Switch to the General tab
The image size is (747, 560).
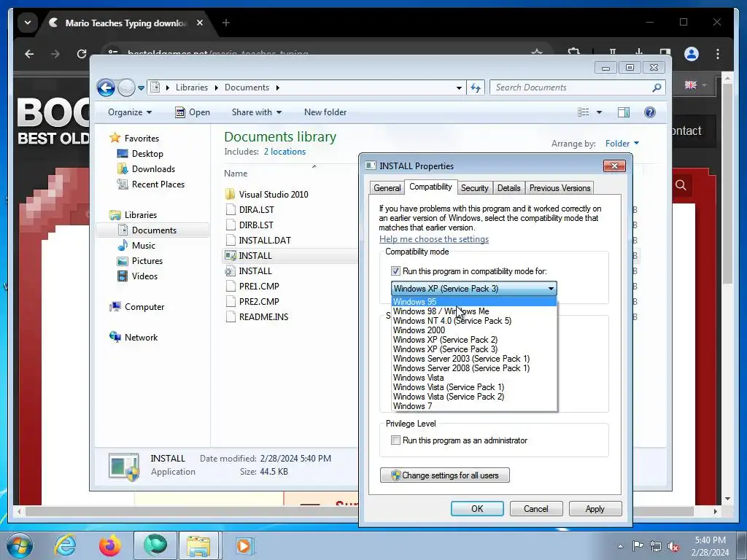tap(387, 188)
